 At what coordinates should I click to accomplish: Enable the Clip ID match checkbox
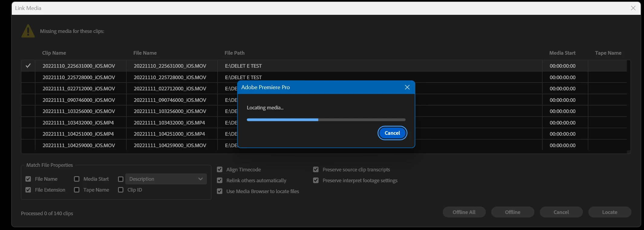[121, 190]
